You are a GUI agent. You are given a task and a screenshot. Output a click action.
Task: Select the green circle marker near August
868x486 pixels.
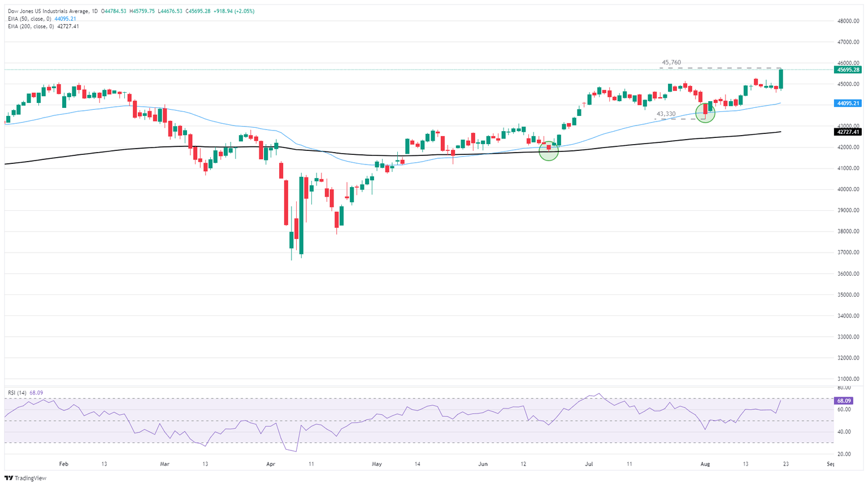(705, 112)
